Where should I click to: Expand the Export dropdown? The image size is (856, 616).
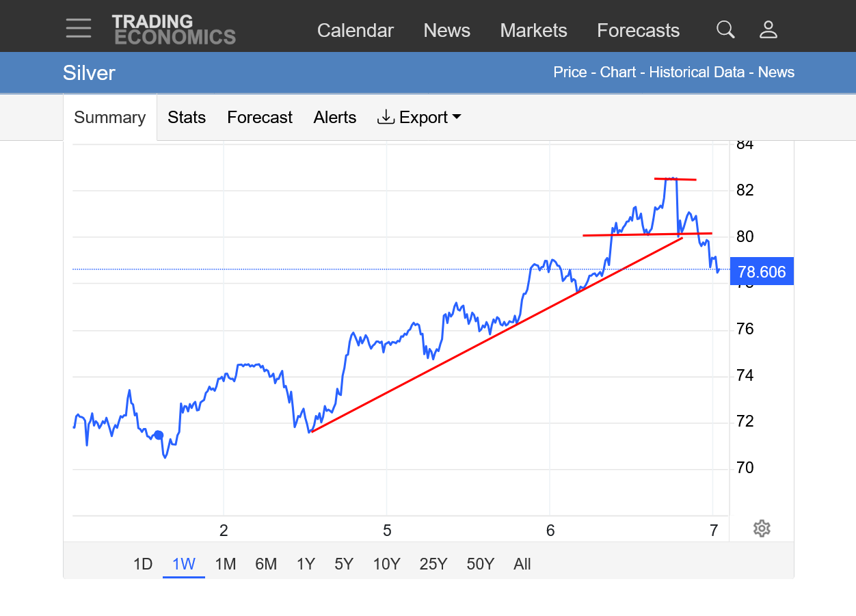[x=419, y=118]
